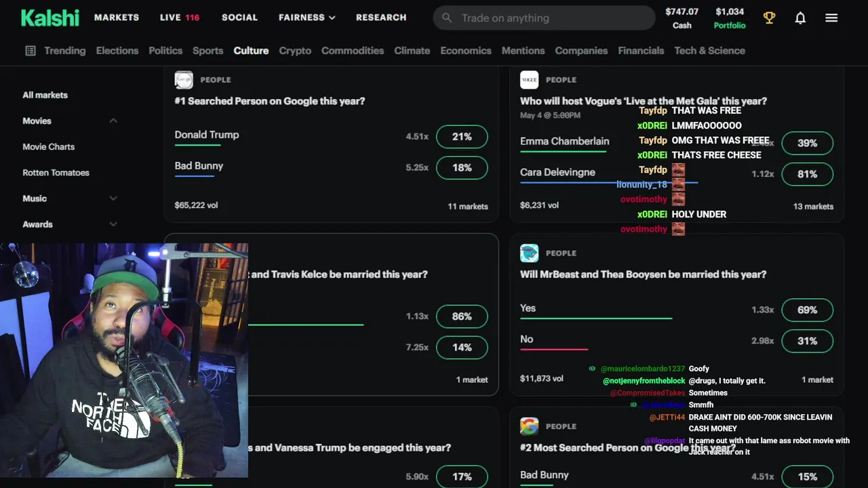868x488 pixels.
Task: Open the Travis Kelce married market
Action: (x=338, y=274)
